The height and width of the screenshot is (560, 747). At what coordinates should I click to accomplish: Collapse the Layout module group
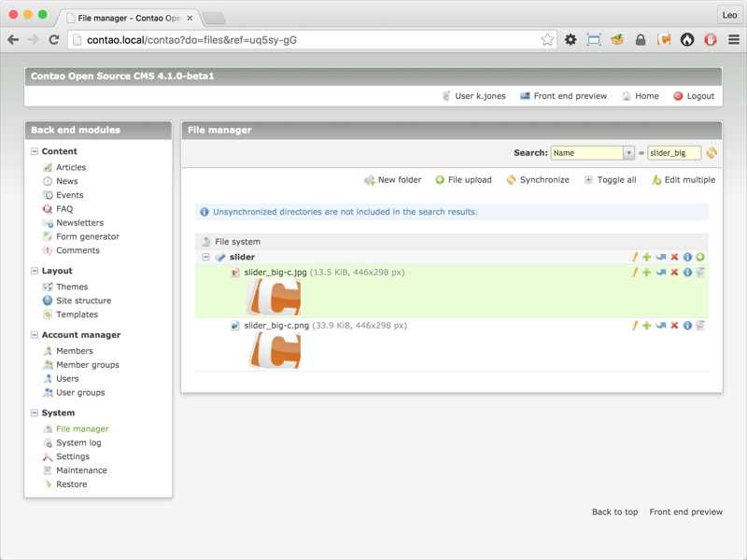click(35, 271)
